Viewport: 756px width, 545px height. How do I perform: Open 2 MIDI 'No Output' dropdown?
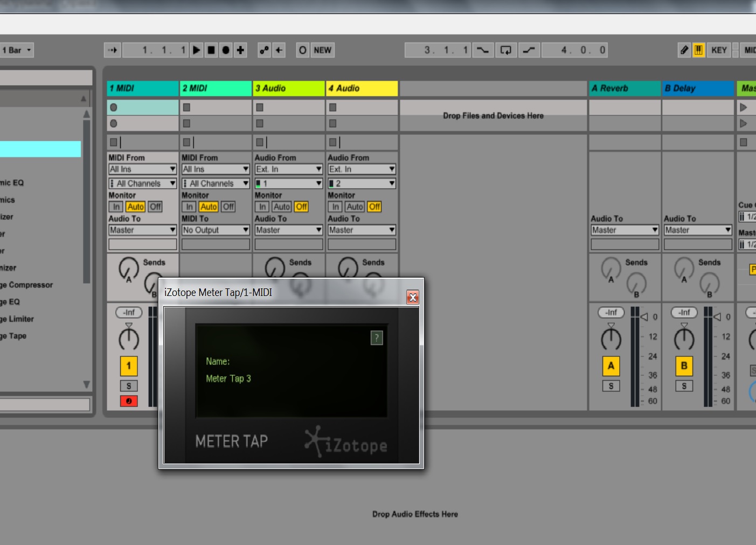[216, 230]
